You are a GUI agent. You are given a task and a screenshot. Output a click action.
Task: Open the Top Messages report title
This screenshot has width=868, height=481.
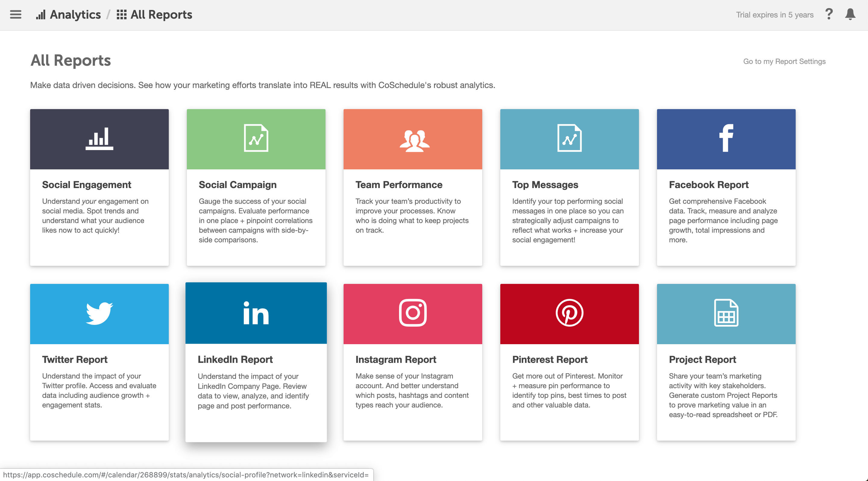[545, 184]
